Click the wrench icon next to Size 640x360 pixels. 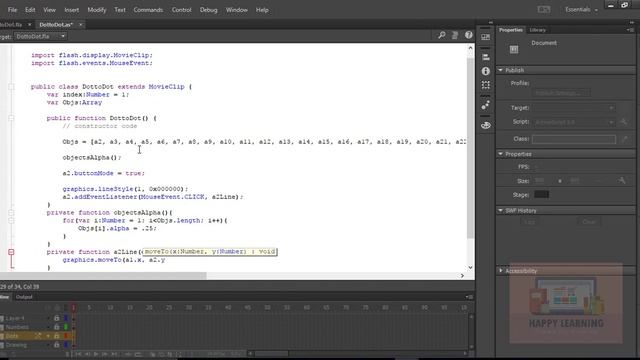point(622,180)
